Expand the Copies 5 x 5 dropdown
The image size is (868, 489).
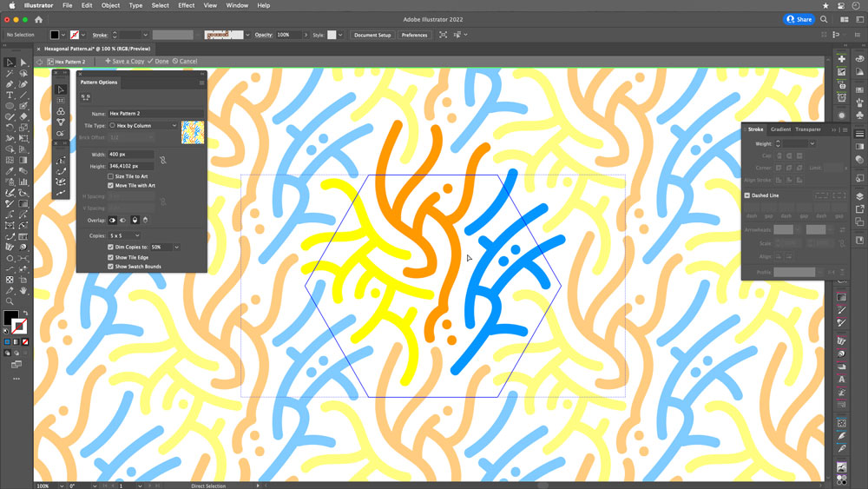point(124,236)
